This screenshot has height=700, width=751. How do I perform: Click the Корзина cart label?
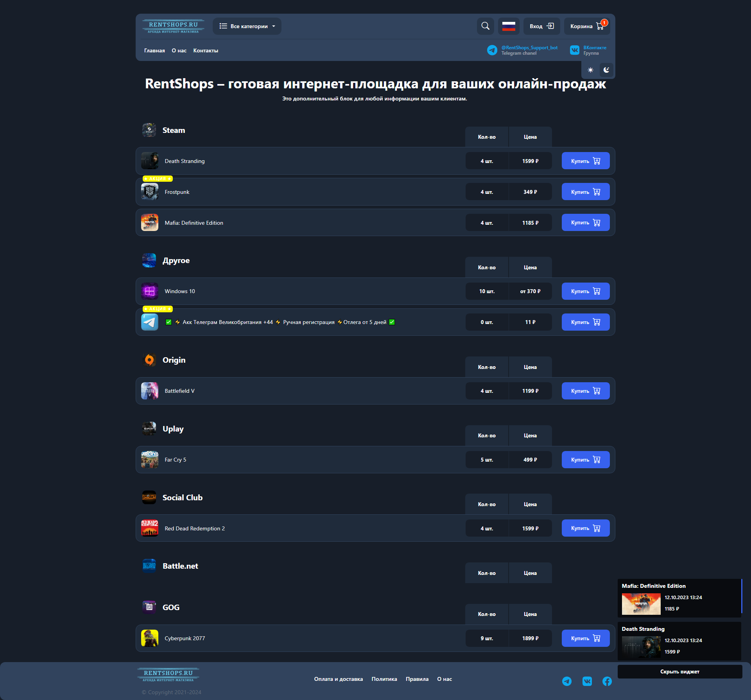pos(581,26)
